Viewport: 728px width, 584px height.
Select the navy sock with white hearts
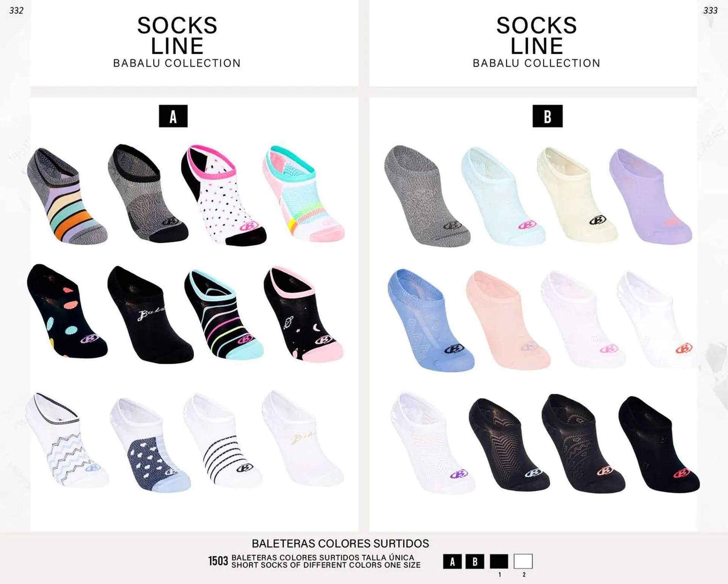point(150,445)
